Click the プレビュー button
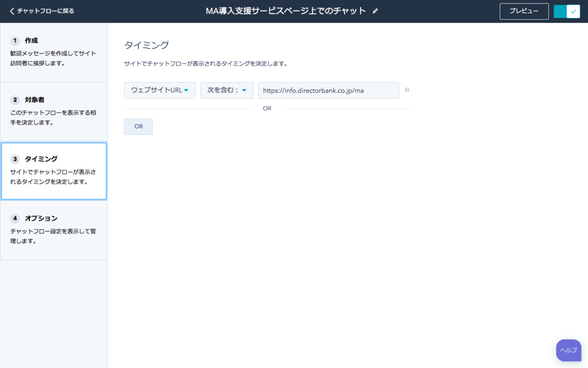Screen dimensions: 588x368 click(x=524, y=11)
